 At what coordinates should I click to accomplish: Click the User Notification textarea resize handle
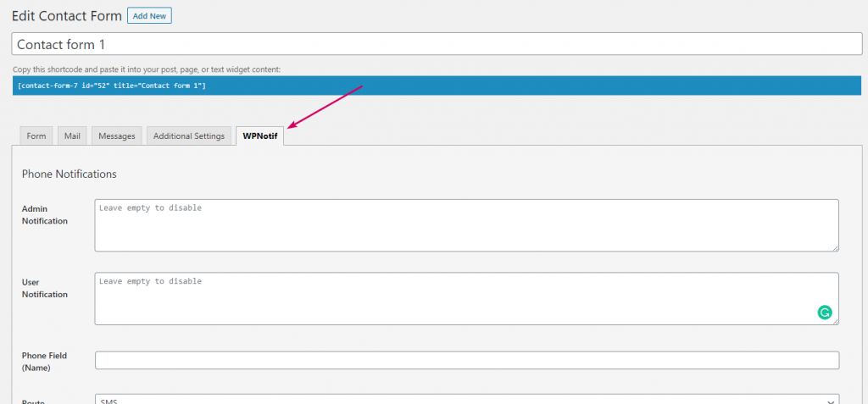835,321
